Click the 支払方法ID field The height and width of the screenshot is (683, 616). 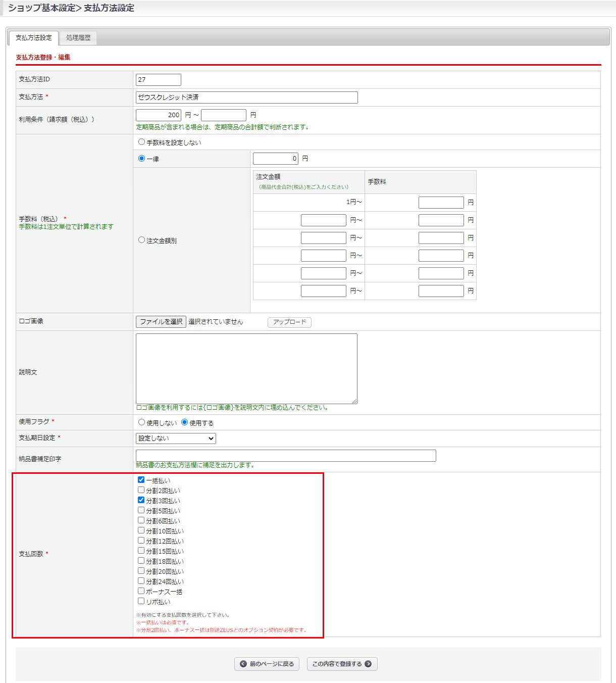[158, 80]
